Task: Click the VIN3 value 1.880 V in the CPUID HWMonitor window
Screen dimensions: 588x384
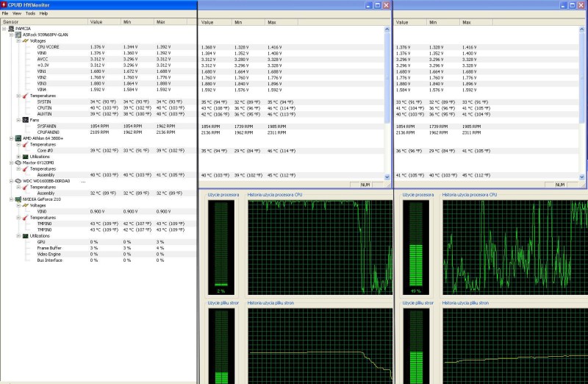Action: click(98, 83)
